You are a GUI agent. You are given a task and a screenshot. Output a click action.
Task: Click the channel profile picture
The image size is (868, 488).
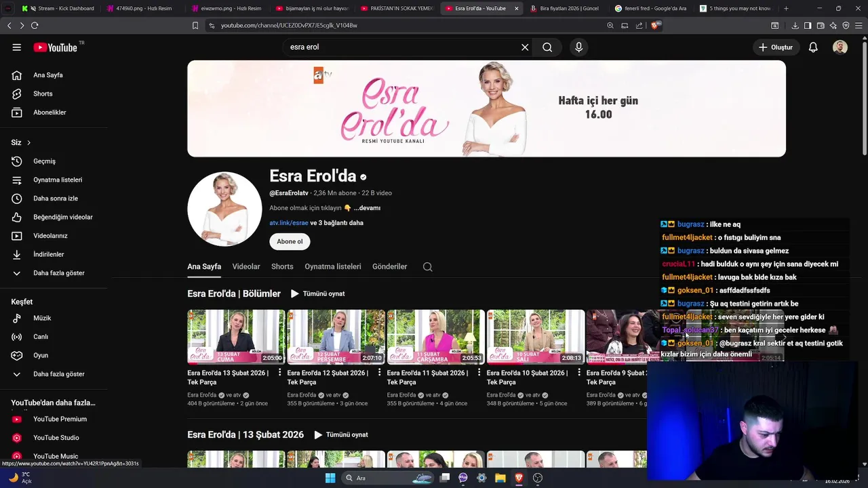(x=224, y=209)
